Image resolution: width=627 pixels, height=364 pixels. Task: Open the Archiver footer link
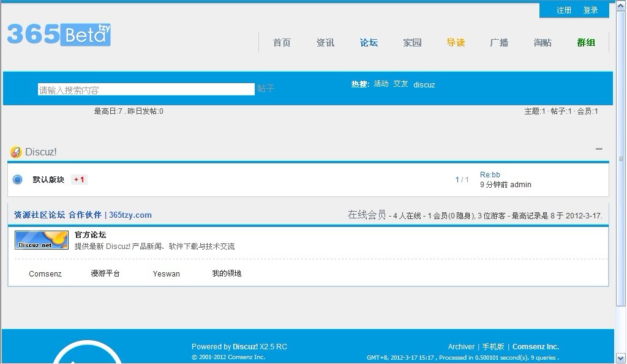(461, 346)
